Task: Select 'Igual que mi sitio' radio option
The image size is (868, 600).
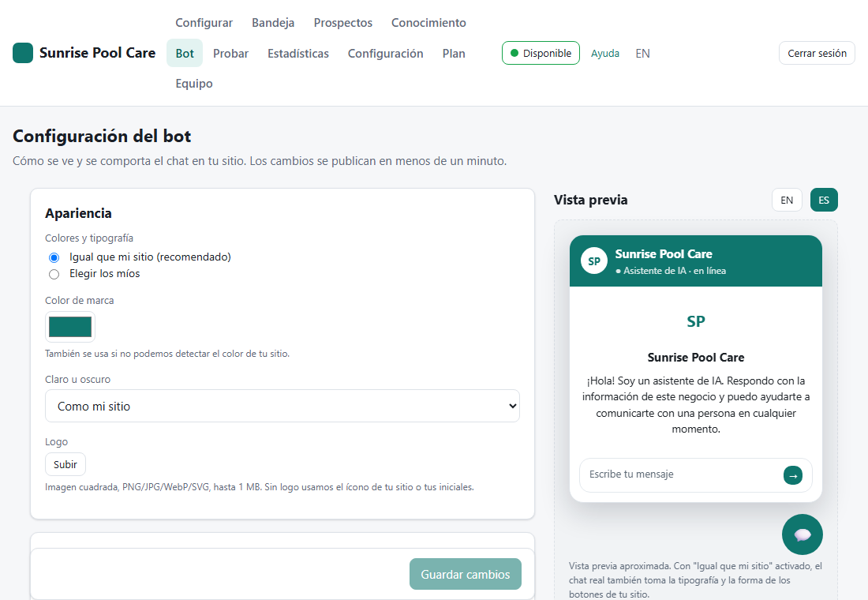Action: (x=54, y=257)
